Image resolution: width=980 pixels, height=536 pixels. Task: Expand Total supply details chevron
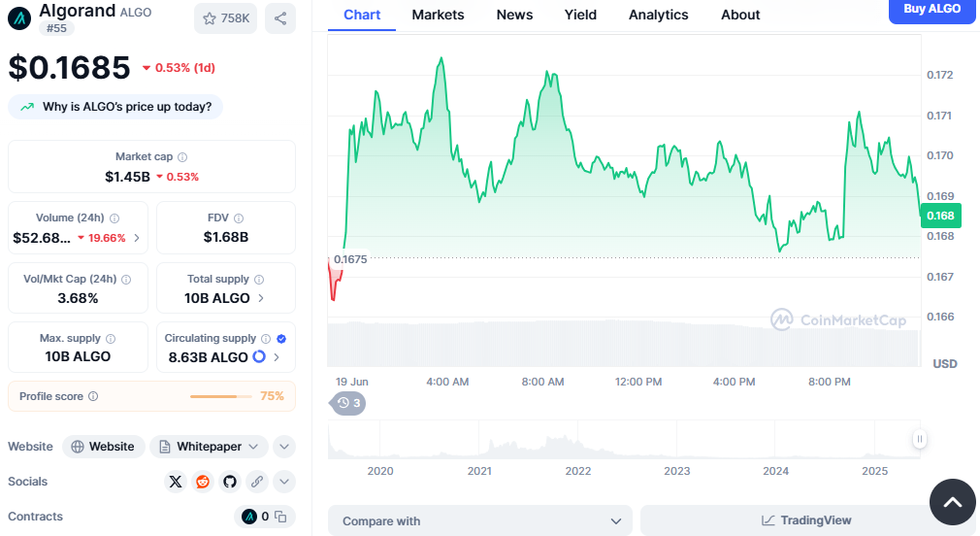coord(261,298)
